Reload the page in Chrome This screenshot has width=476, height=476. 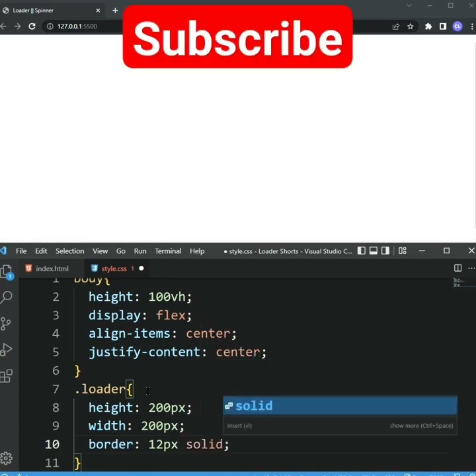click(x=32, y=26)
